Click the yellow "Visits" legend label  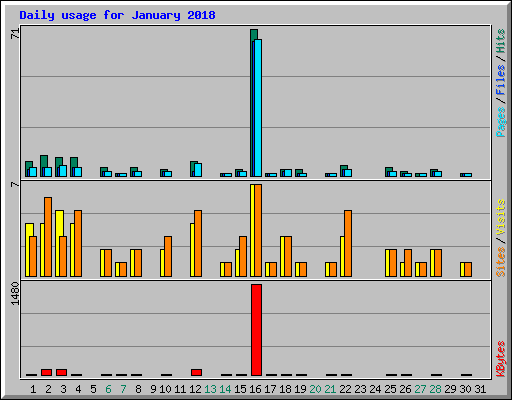[501, 218]
